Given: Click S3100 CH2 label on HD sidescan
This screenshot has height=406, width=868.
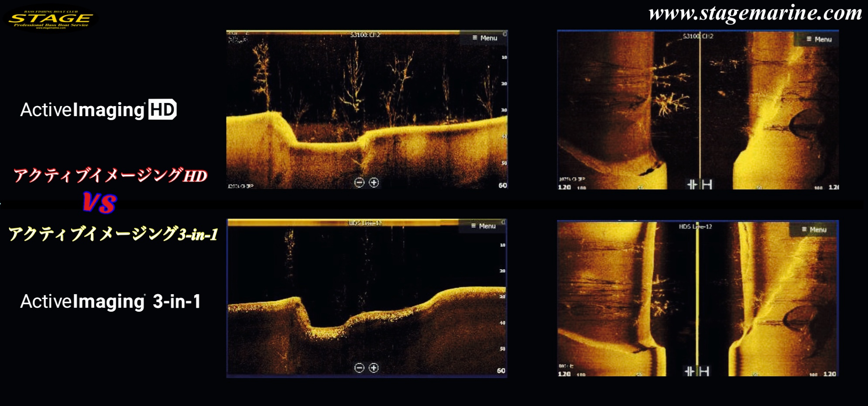Looking at the screenshot, I should pyautogui.click(x=698, y=36).
